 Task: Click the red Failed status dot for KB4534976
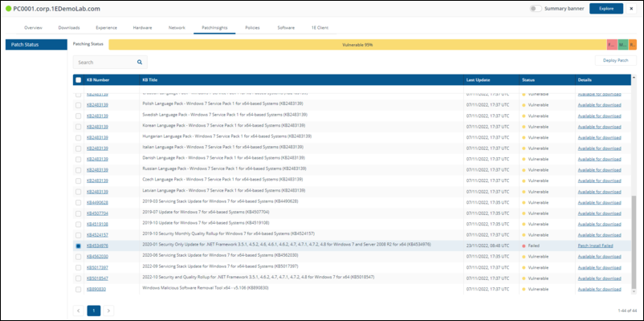pyautogui.click(x=524, y=246)
